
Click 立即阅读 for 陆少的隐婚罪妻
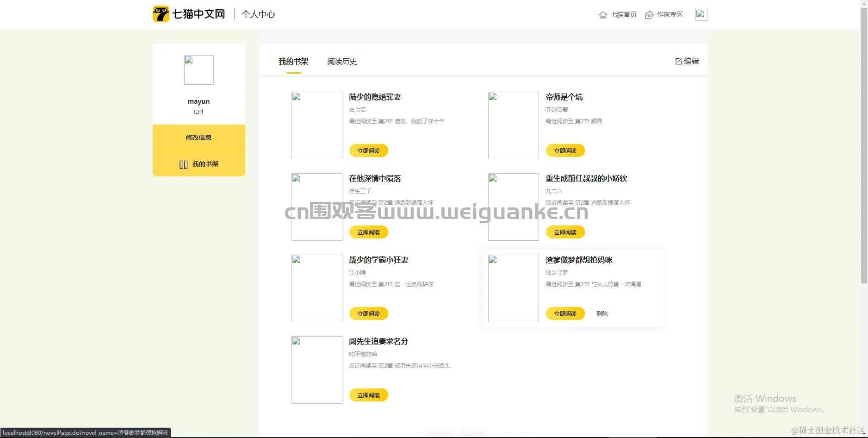point(369,150)
